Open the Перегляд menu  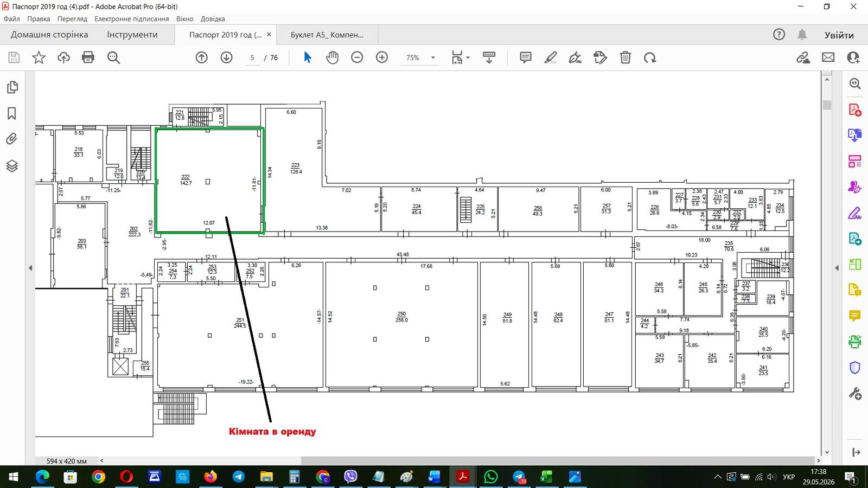pos(72,18)
